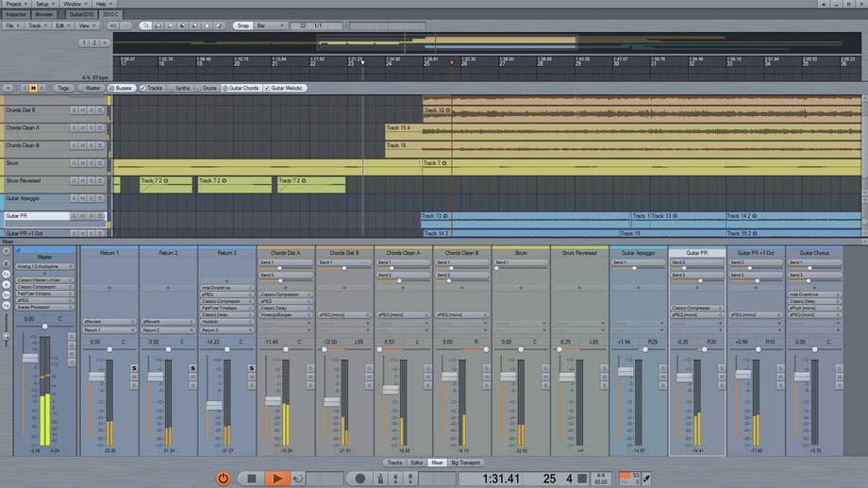This screenshot has width=868, height=488.
Task: Switch to the Editor tab
Action: (416, 463)
